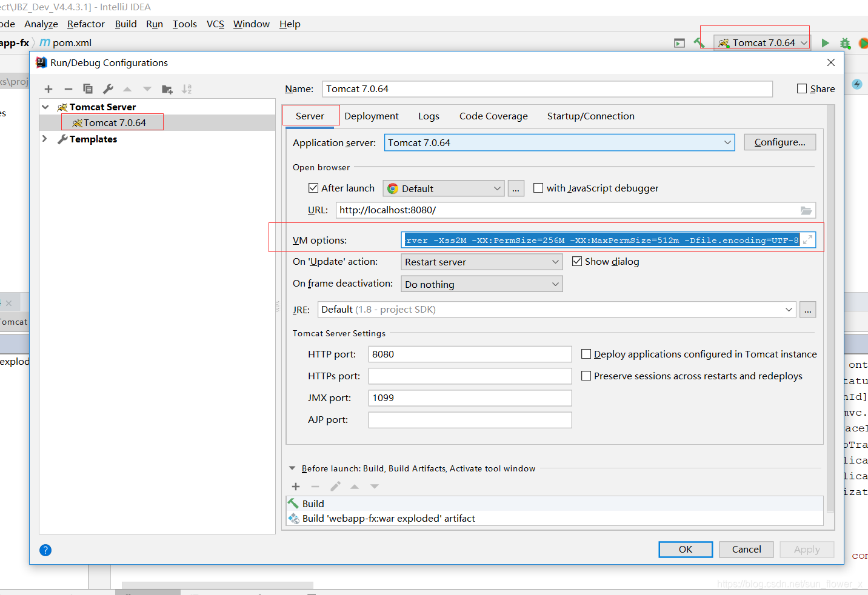This screenshot has width=868, height=595.
Task: Click the Build project hammer icon
Action: tap(699, 43)
